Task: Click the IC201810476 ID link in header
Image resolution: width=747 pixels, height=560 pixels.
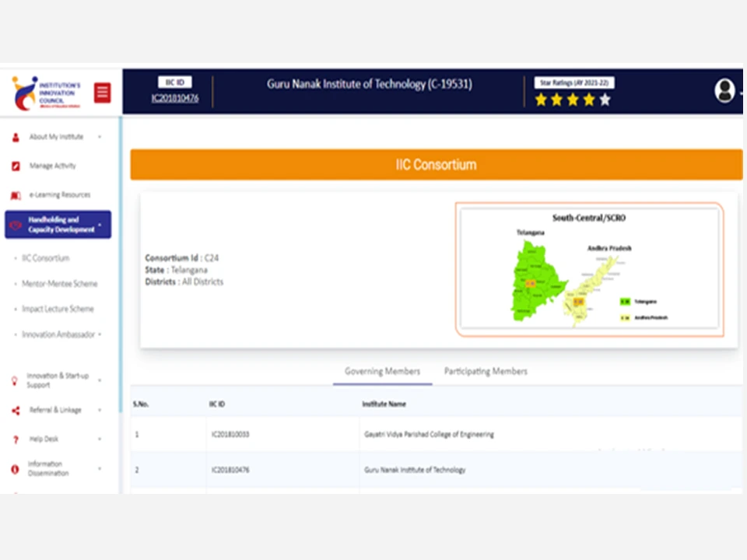Action: pyautogui.click(x=175, y=98)
